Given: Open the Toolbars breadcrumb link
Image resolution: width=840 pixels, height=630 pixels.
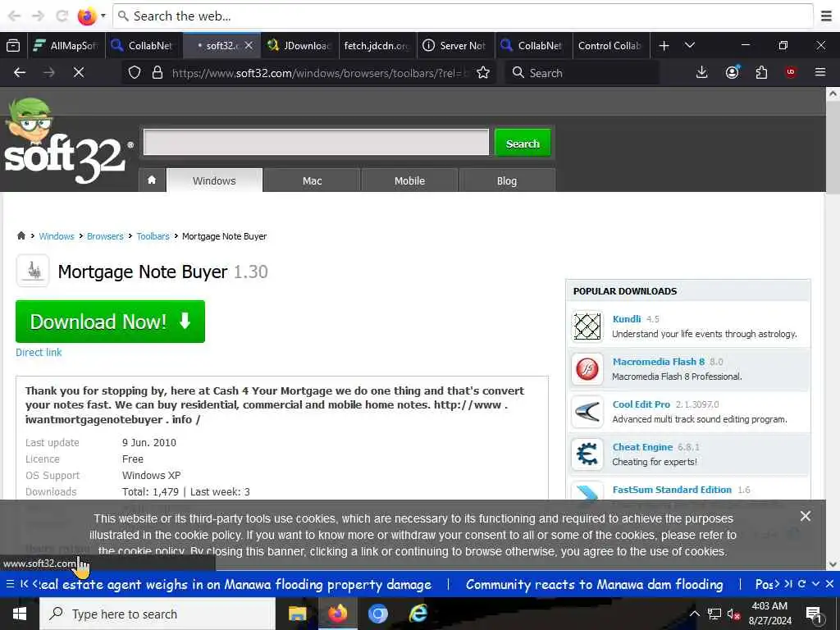Looking at the screenshot, I should point(153,236).
